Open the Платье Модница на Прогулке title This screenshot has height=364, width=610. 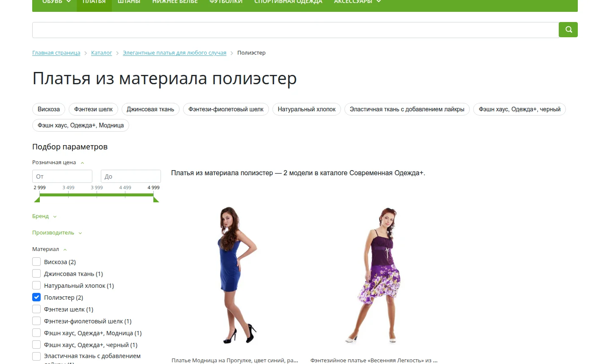coord(235,360)
